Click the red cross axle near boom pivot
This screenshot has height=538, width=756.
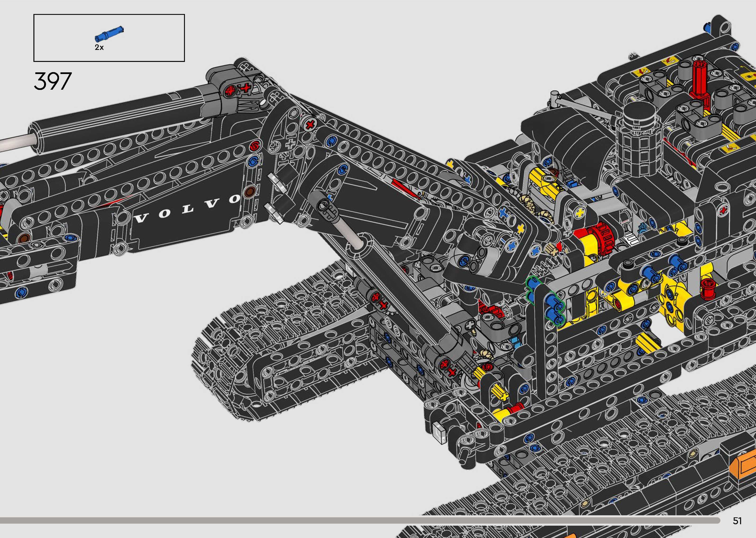point(310,125)
